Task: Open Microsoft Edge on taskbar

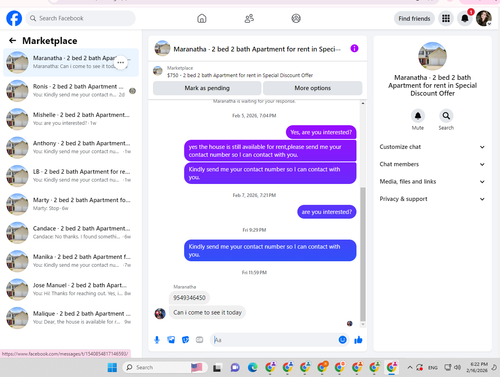Action: coord(253,367)
